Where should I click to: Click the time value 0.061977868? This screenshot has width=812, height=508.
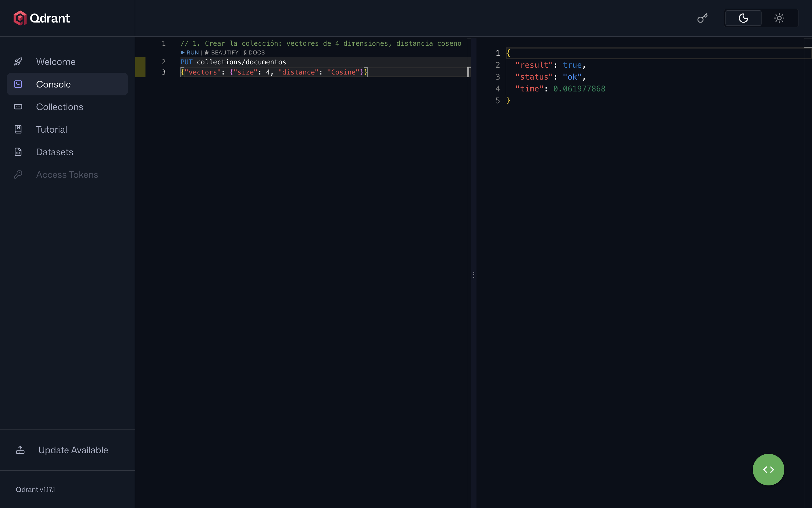(x=579, y=89)
